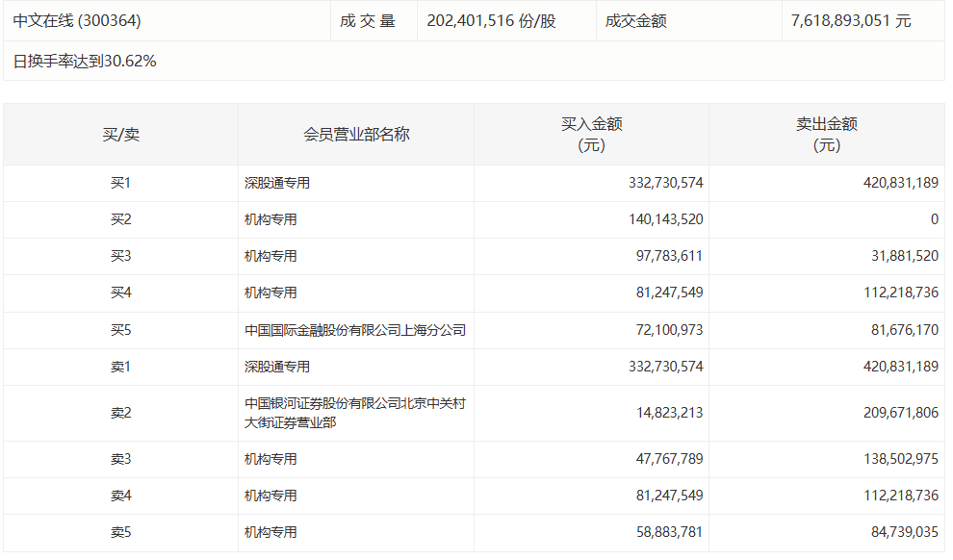Click the 日换手率达到30.62% notice text
The image size is (953, 560).
(85, 61)
